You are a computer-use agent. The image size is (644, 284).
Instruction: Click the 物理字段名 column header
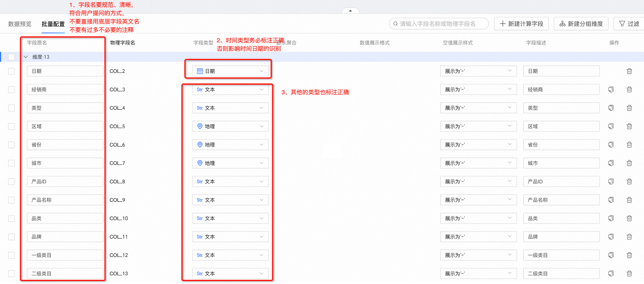(x=122, y=43)
